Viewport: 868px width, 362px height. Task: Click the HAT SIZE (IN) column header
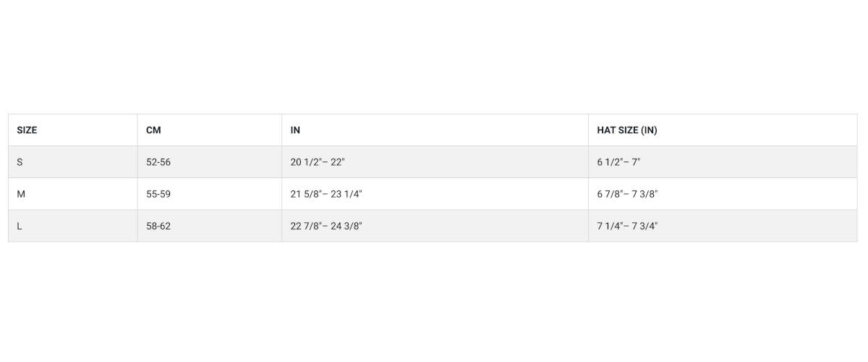point(626,130)
